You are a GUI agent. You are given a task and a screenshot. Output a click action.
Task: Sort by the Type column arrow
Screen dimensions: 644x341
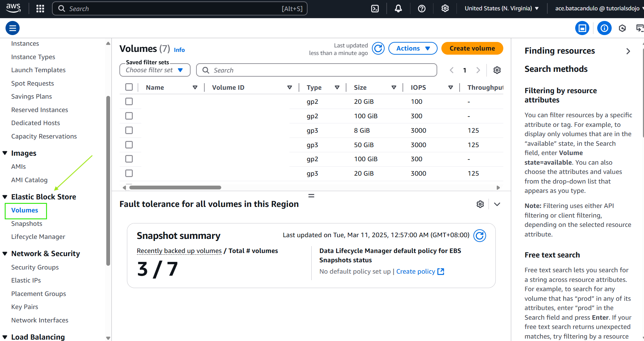[x=337, y=88]
